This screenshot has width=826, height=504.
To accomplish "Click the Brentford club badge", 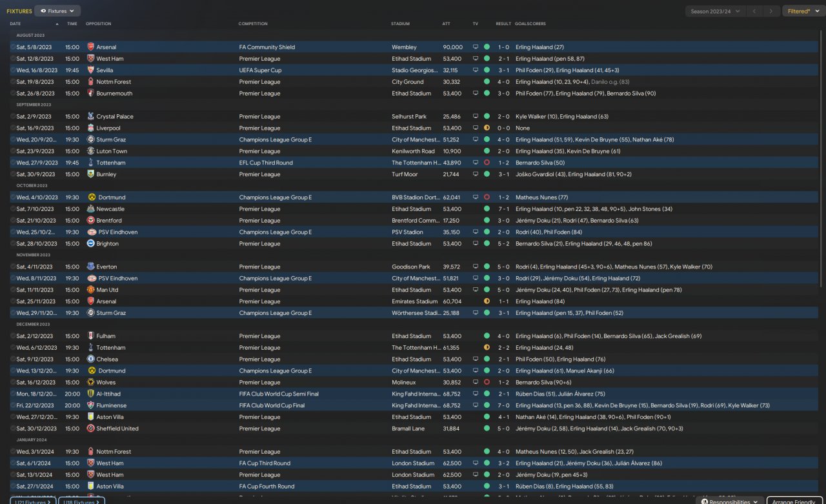I will click(x=90, y=221).
